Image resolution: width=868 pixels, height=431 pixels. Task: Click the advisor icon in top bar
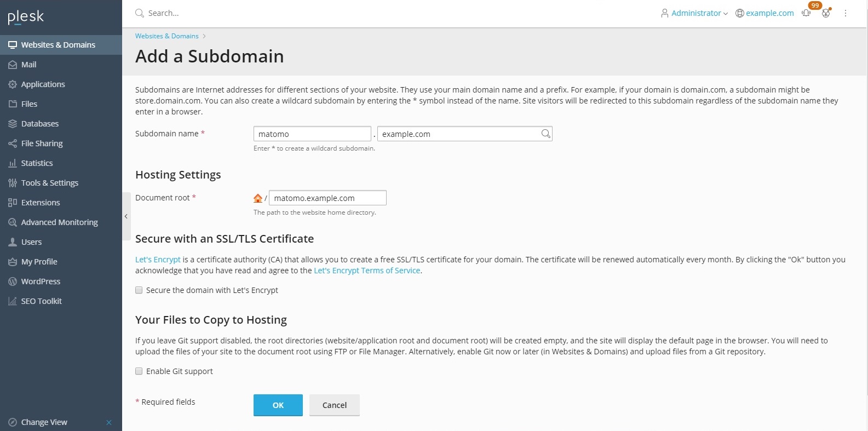(826, 13)
